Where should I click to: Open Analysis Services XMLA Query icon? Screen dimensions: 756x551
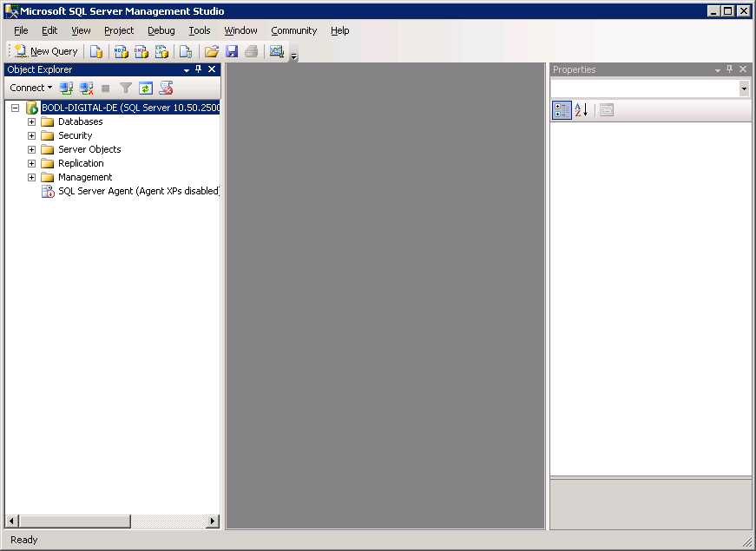(x=161, y=51)
